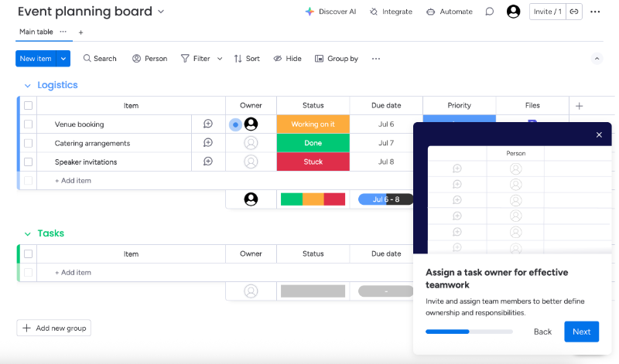Tick the Venue booking checkbox
Viewport: 619px width, 364px height.
coord(28,124)
